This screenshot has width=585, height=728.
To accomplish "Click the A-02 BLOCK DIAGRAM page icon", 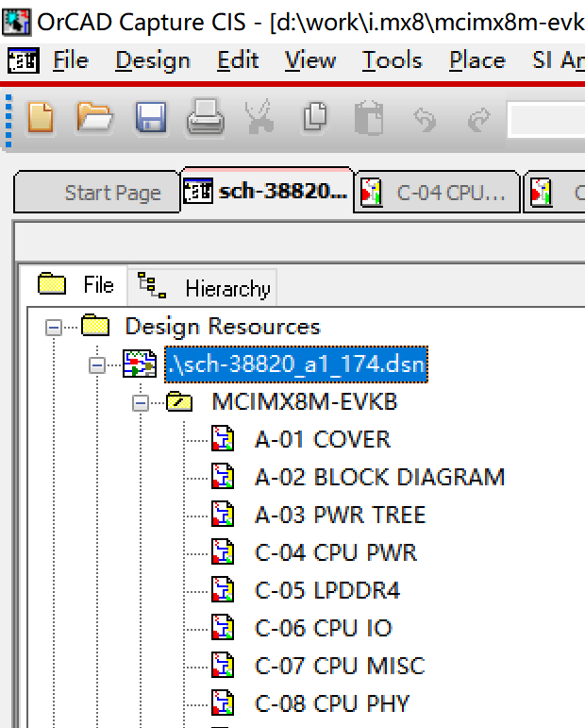I will click(x=223, y=476).
